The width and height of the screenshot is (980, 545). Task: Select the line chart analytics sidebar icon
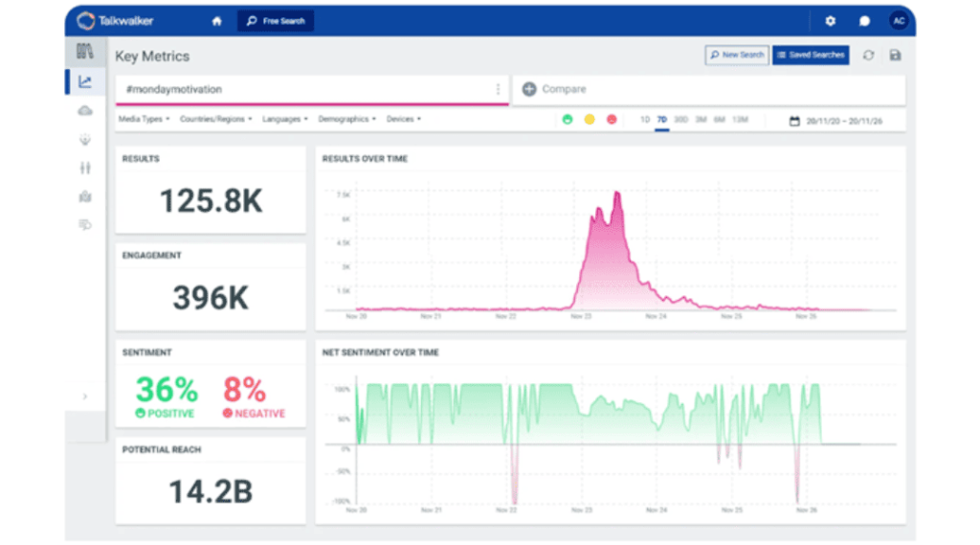tap(85, 82)
